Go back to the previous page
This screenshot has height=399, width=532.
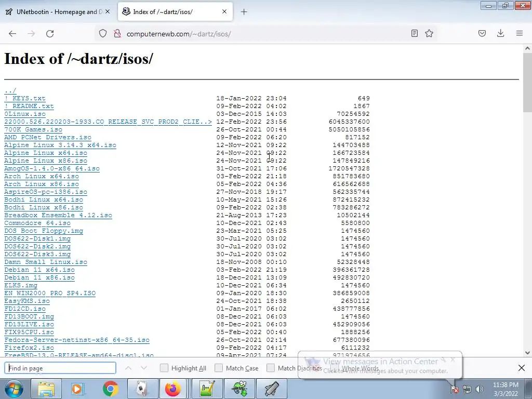tap(12, 34)
